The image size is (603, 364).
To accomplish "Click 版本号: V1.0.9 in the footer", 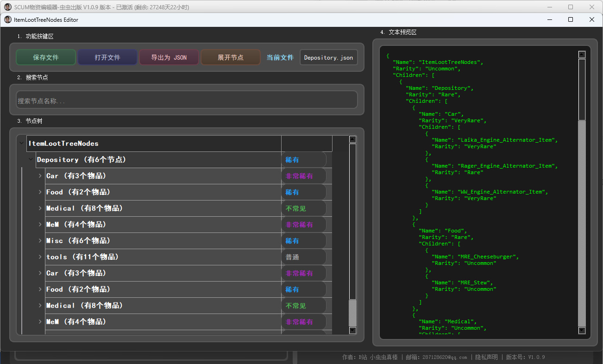I will [x=525, y=357].
